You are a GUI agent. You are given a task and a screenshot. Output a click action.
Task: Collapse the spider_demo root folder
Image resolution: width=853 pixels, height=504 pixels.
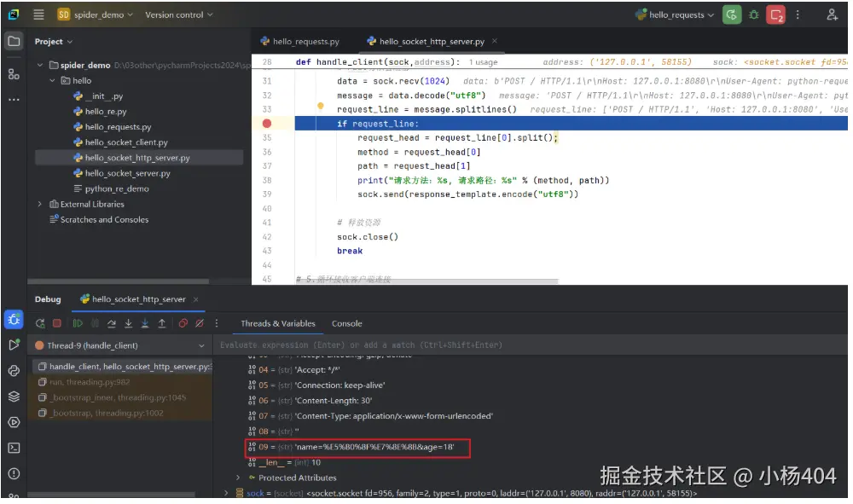40,65
